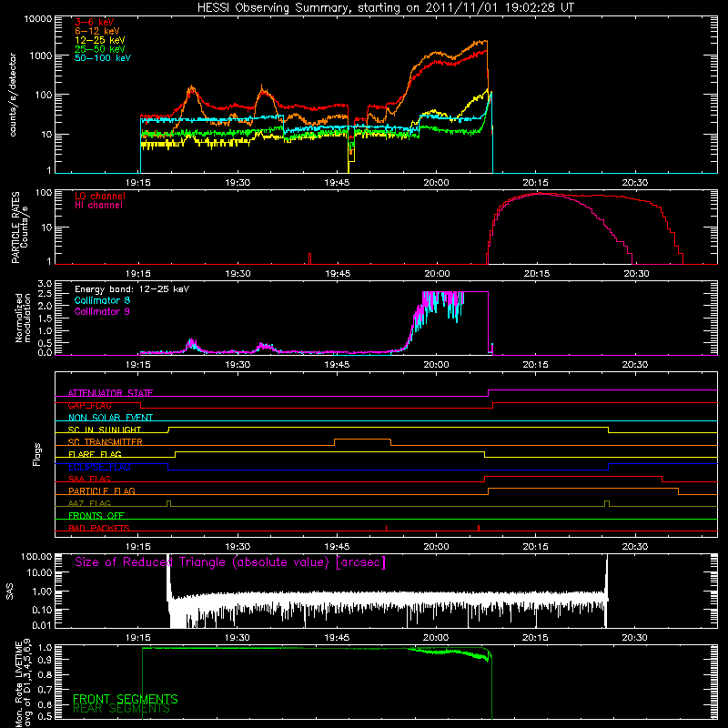
Task: Click the '10000' tick on count-rate axis
Action: [38, 18]
